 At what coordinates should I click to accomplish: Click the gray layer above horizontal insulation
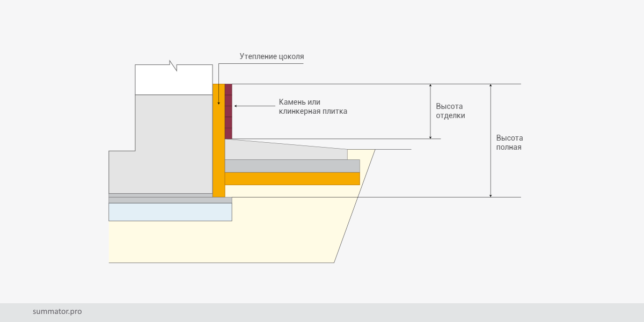click(292, 166)
